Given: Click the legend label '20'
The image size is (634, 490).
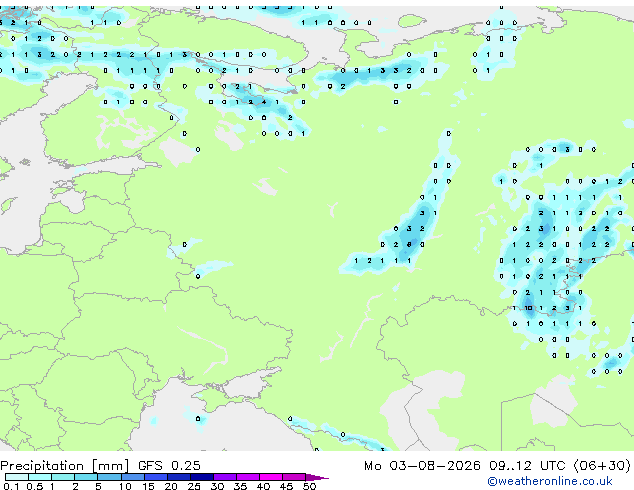Looking at the screenshot, I should [171, 486].
